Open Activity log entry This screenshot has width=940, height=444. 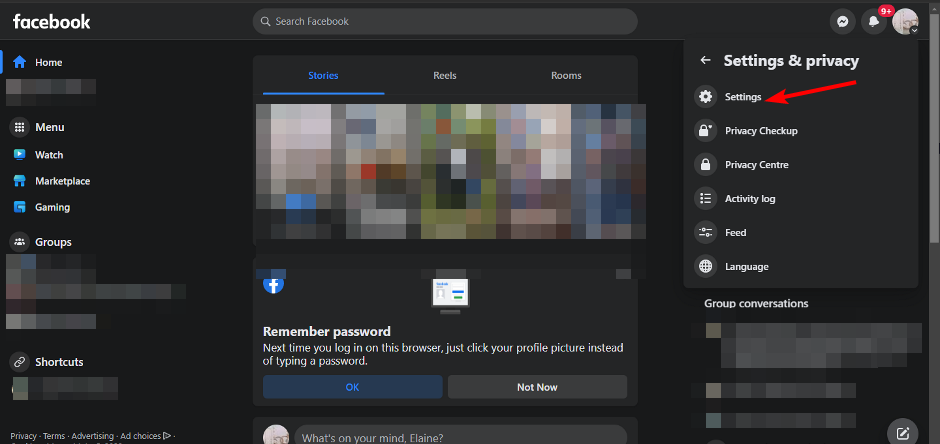point(800,198)
